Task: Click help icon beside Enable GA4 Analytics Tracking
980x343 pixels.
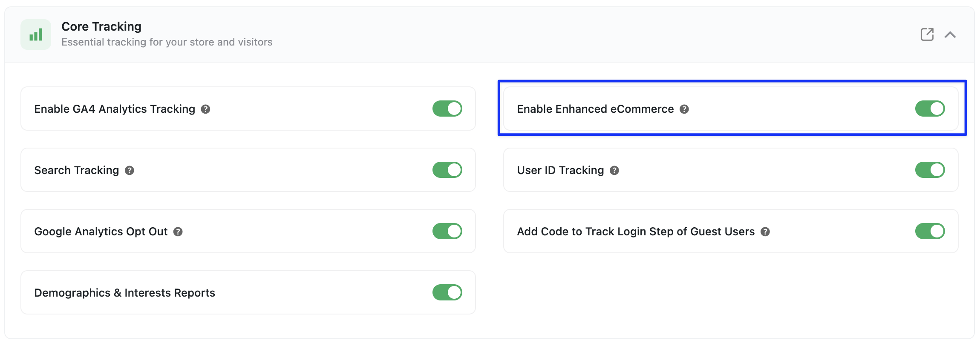Action: pyautogui.click(x=205, y=109)
